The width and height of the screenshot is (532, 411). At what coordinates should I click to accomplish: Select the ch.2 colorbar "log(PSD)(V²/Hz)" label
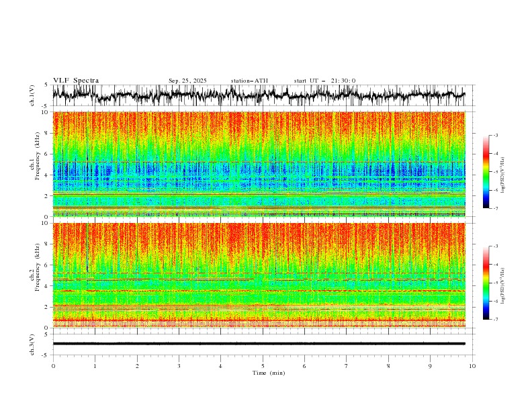[503, 285]
